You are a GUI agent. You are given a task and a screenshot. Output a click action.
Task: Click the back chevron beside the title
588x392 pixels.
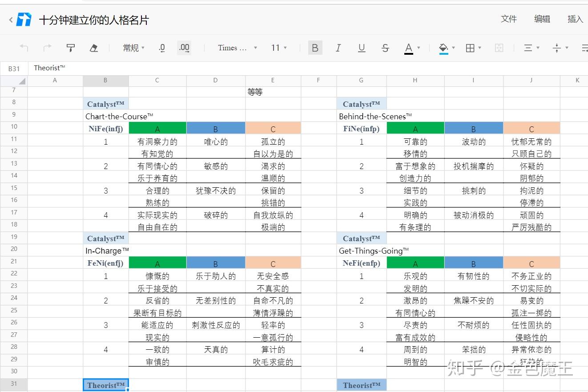coord(10,19)
